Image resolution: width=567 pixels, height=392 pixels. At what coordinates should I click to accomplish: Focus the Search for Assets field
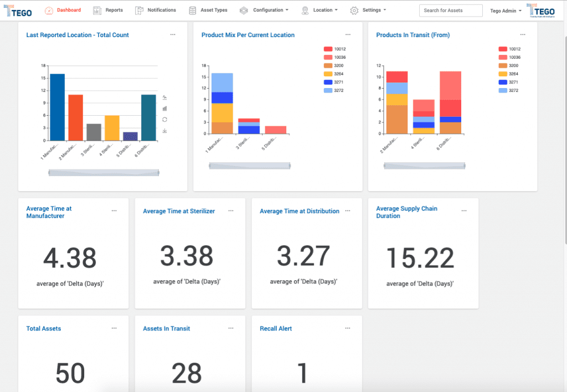click(451, 11)
